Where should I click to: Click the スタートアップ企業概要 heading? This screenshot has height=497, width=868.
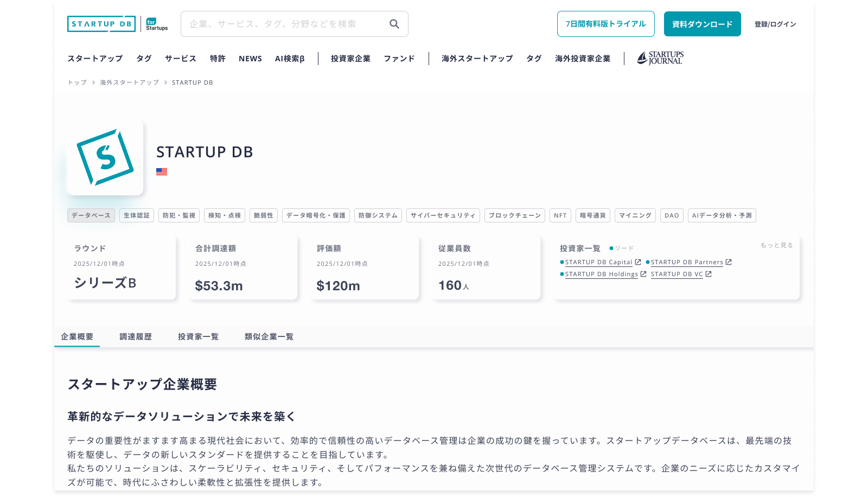142,384
